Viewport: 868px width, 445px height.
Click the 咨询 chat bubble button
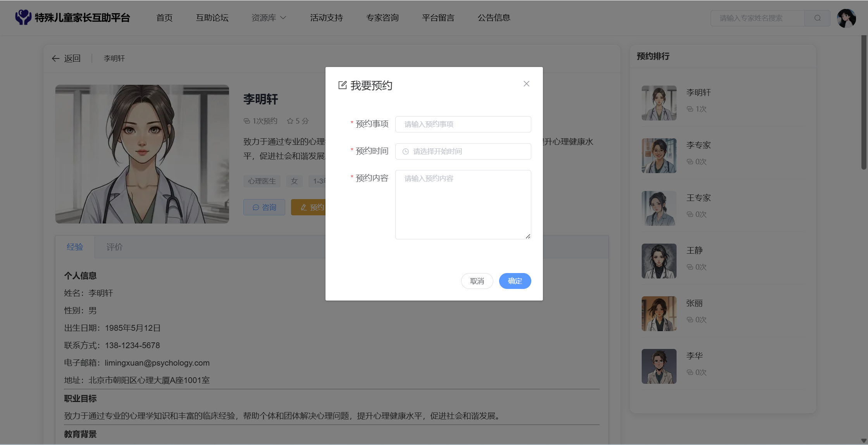[x=264, y=207]
